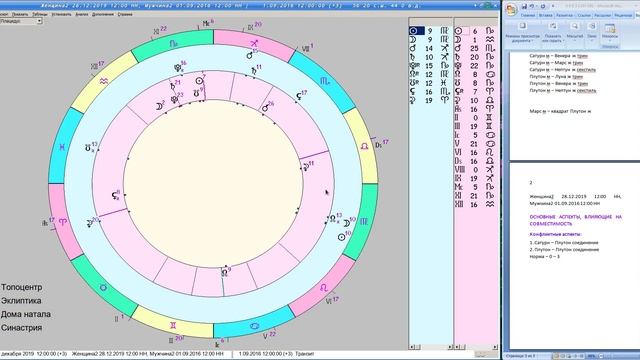
Task: Select the Moon symbol in the blue planet table
Action: tap(413, 40)
